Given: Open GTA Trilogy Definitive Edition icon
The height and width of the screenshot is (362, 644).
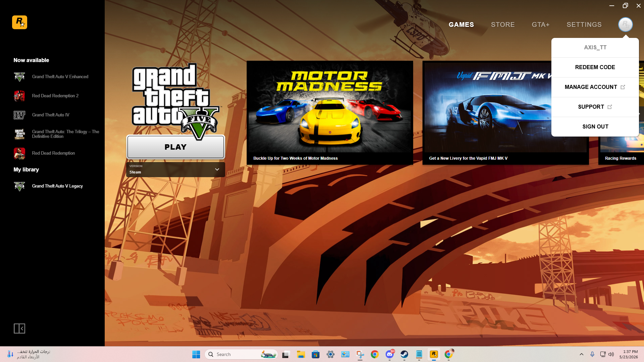Looking at the screenshot, I should pos(19,134).
